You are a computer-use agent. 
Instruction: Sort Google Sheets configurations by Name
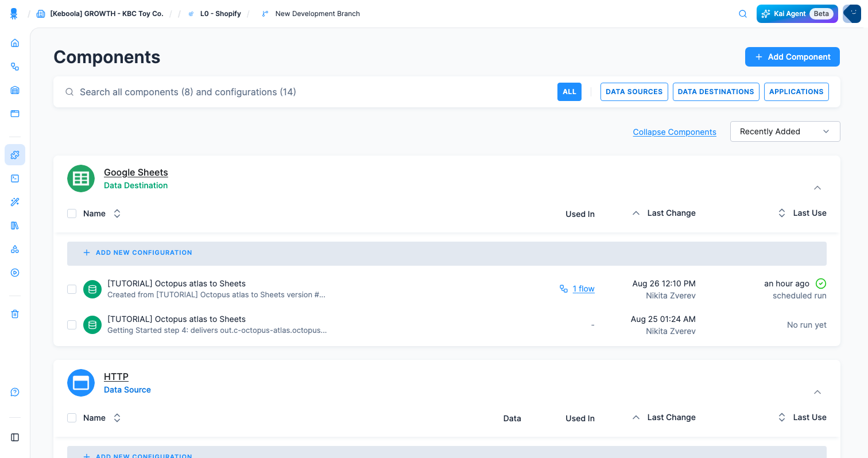[x=102, y=214]
